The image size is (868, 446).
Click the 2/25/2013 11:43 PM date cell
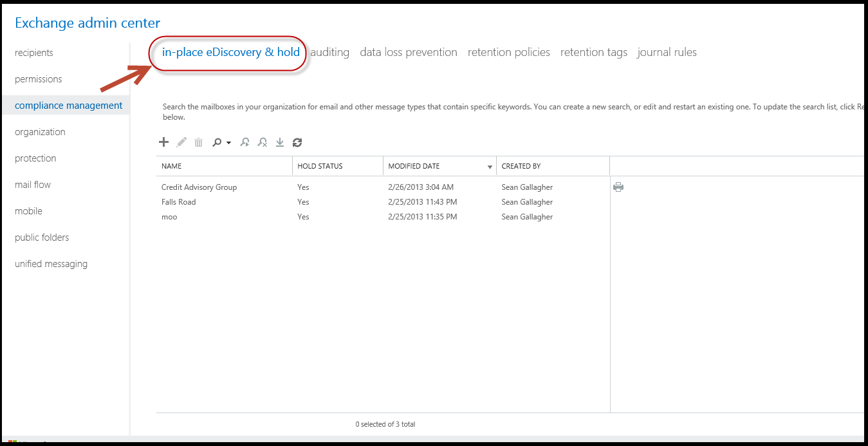pyautogui.click(x=423, y=202)
